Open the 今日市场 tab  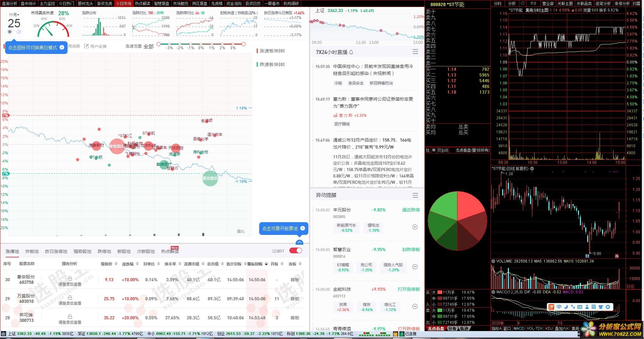click(x=123, y=3)
